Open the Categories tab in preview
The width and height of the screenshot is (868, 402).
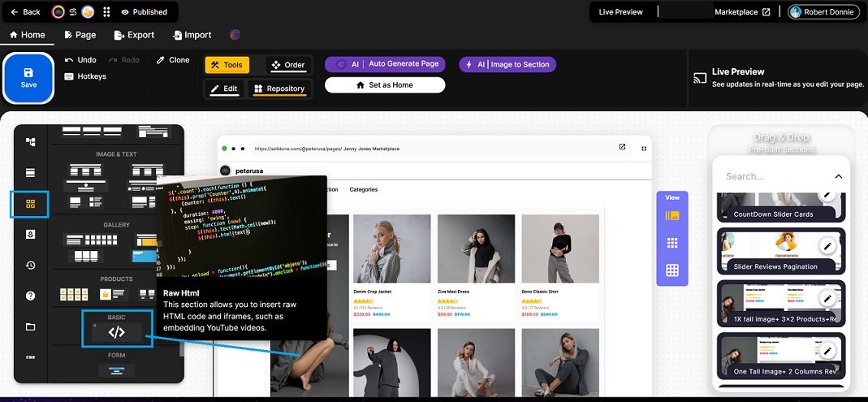pos(364,189)
